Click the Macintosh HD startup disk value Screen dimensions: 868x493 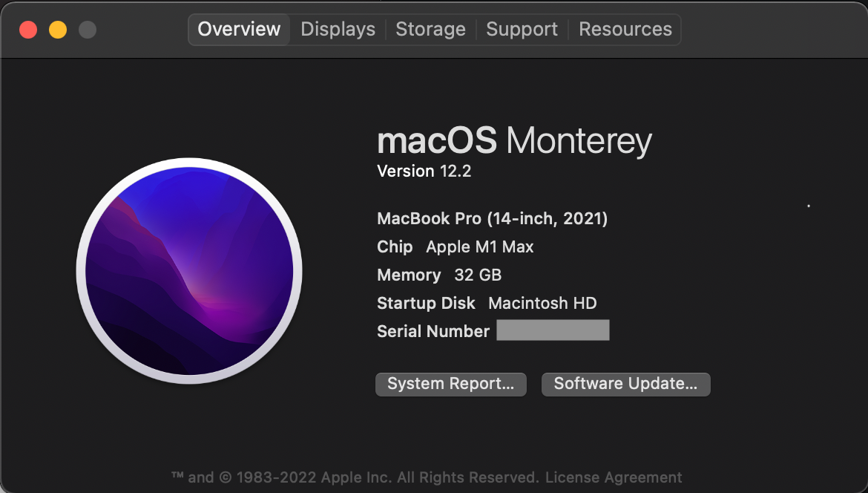click(x=542, y=304)
